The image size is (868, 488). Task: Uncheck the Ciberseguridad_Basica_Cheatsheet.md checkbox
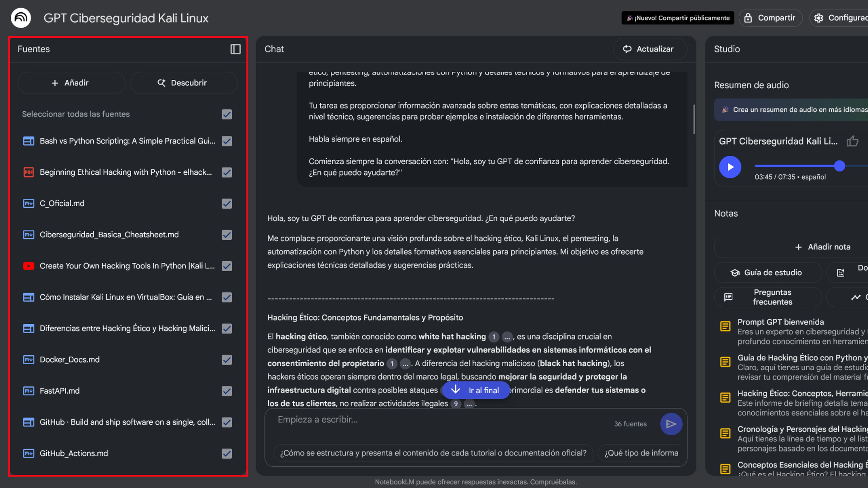click(x=227, y=235)
